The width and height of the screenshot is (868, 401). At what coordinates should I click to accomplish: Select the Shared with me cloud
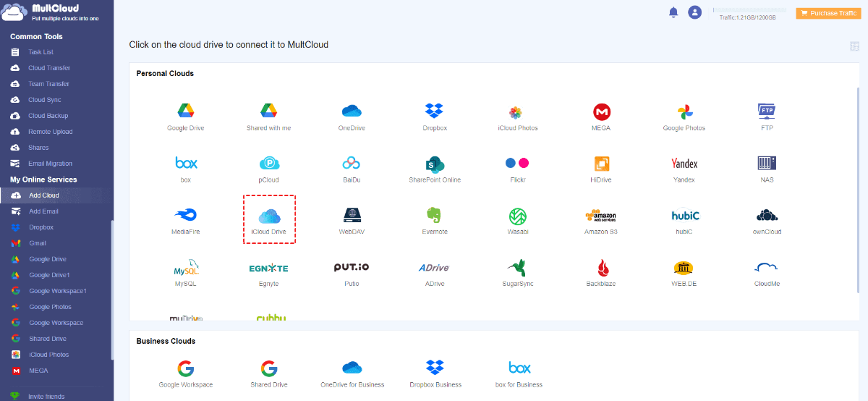(x=268, y=117)
